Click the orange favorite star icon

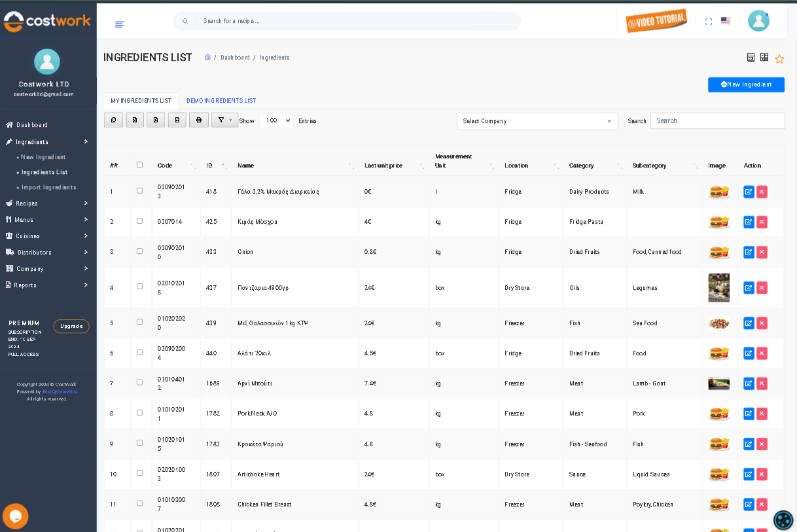(779, 59)
